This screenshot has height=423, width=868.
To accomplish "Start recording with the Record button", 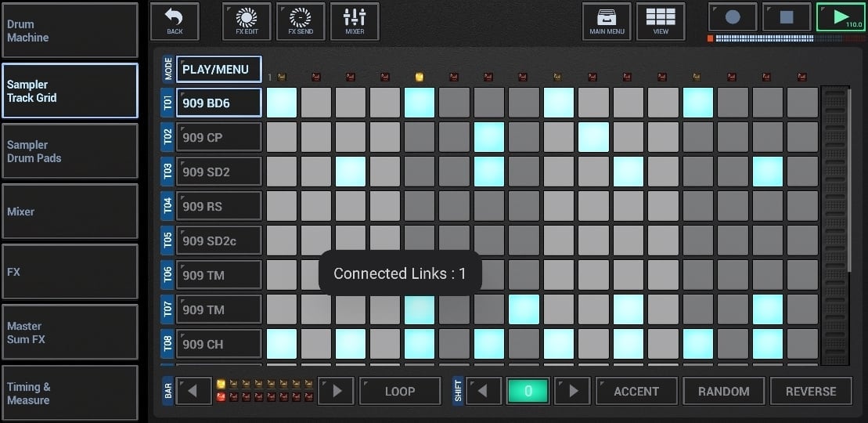I will click(x=733, y=17).
